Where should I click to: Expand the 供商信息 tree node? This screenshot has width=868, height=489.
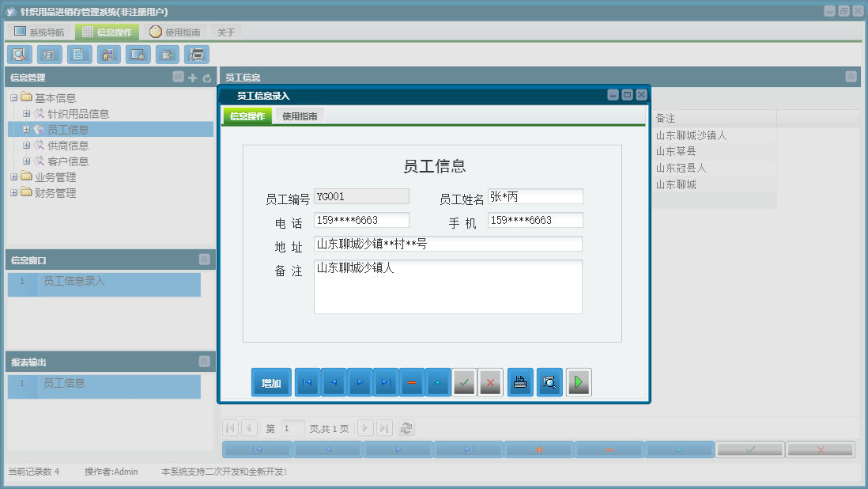pyautogui.click(x=26, y=145)
